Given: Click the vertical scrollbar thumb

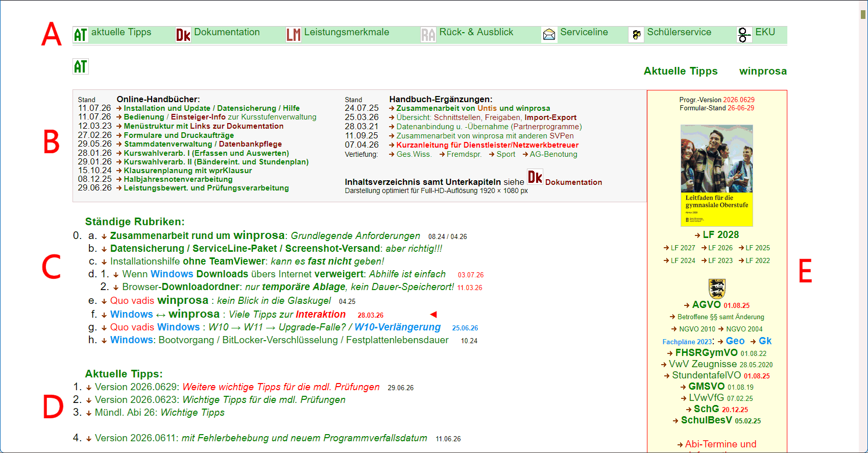Looking at the screenshot, I should [x=863, y=14].
